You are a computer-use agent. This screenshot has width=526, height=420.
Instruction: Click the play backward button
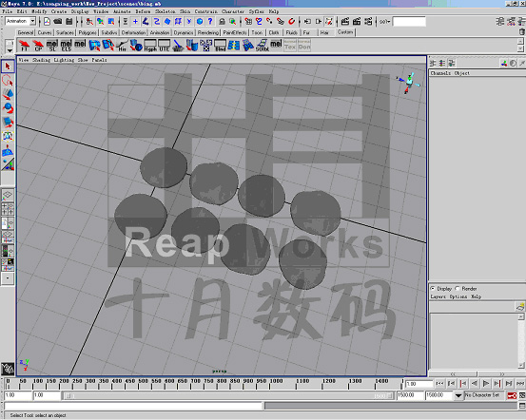coord(475,383)
